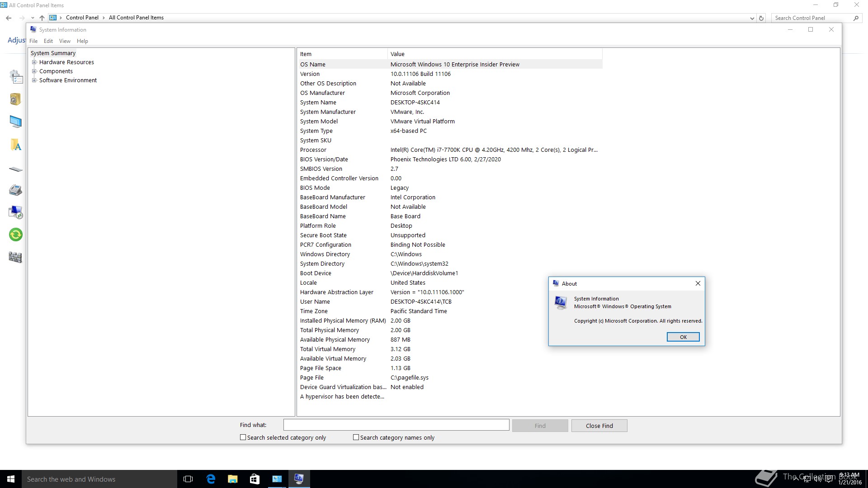Open the RemoteApp and Desktop Connections icon
The height and width of the screenshot is (488, 868).
tap(15, 212)
